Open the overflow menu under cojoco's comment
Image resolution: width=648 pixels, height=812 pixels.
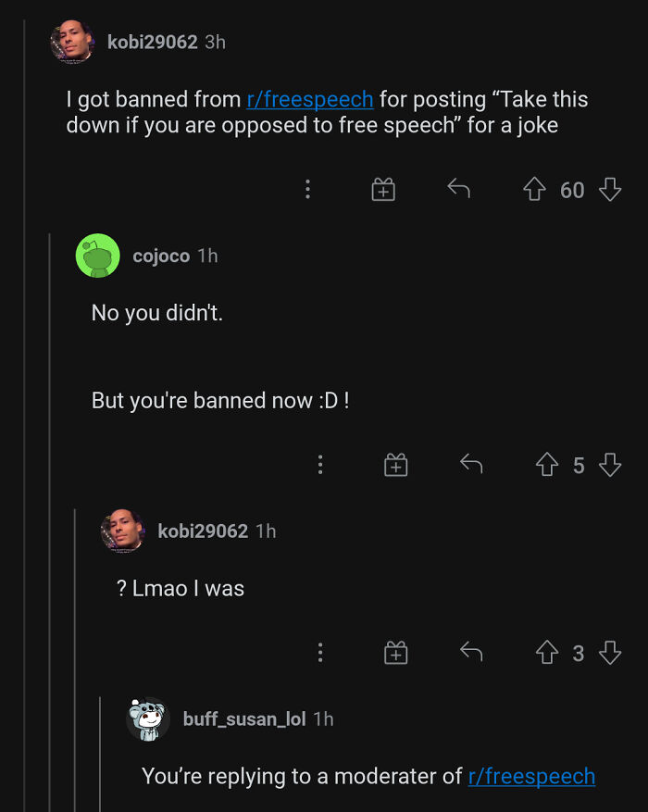pyautogui.click(x=320, y=465)
